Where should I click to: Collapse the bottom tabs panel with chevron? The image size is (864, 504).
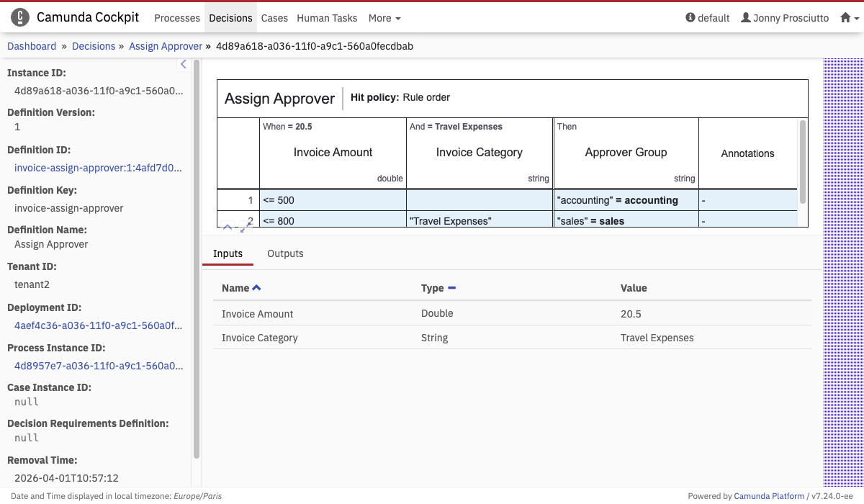click(228, 227)
